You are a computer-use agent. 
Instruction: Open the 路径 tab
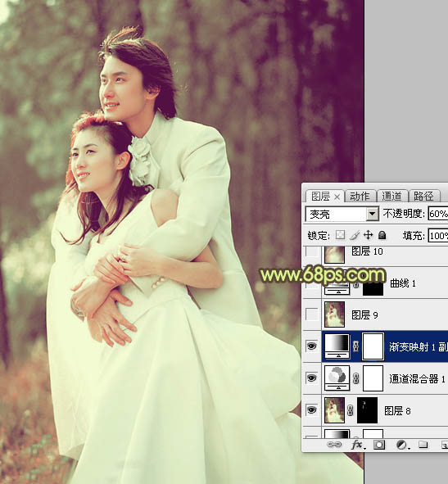pyautogui.click(x=424, y=196)
